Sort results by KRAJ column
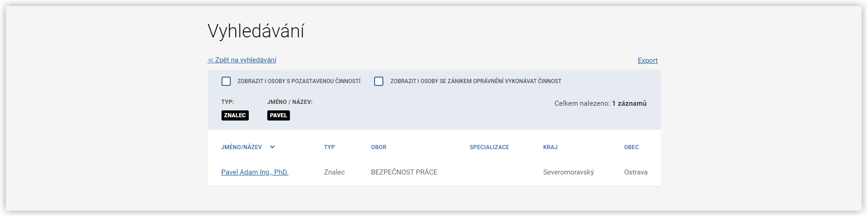Screen dimensions: 868x217 point(550,147)
